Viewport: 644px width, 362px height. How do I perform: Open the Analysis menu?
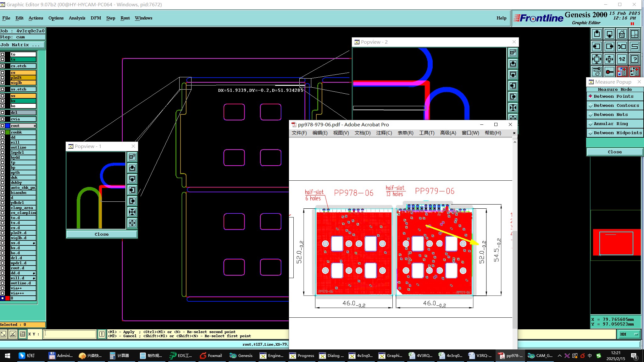(x=77, y=18)
